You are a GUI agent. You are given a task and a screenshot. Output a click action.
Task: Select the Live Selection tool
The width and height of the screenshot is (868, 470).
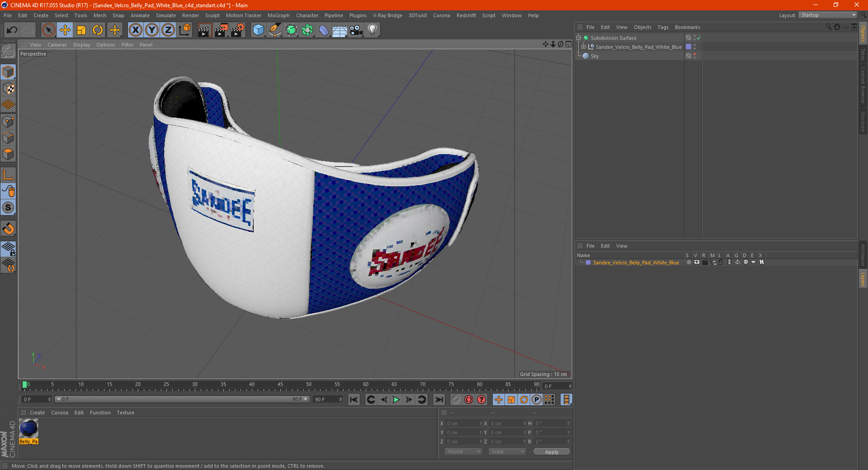[x=48, y=30]
